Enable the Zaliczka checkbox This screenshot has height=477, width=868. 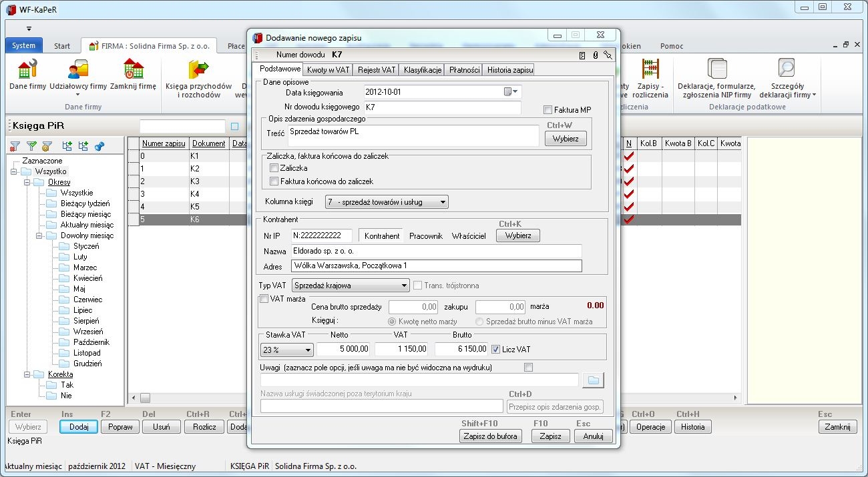tap(274, 168)
